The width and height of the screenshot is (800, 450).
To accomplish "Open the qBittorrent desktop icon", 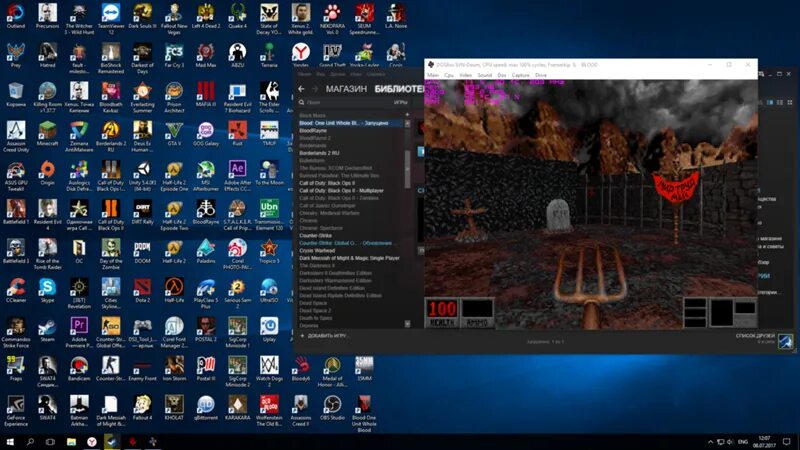I will [206, 408].
